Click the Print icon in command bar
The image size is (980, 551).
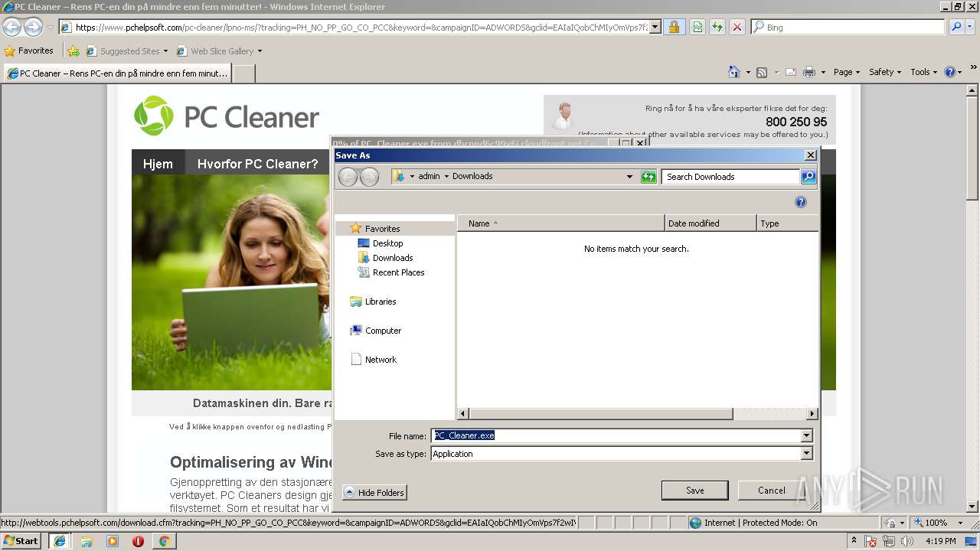[x=808, y=72]
